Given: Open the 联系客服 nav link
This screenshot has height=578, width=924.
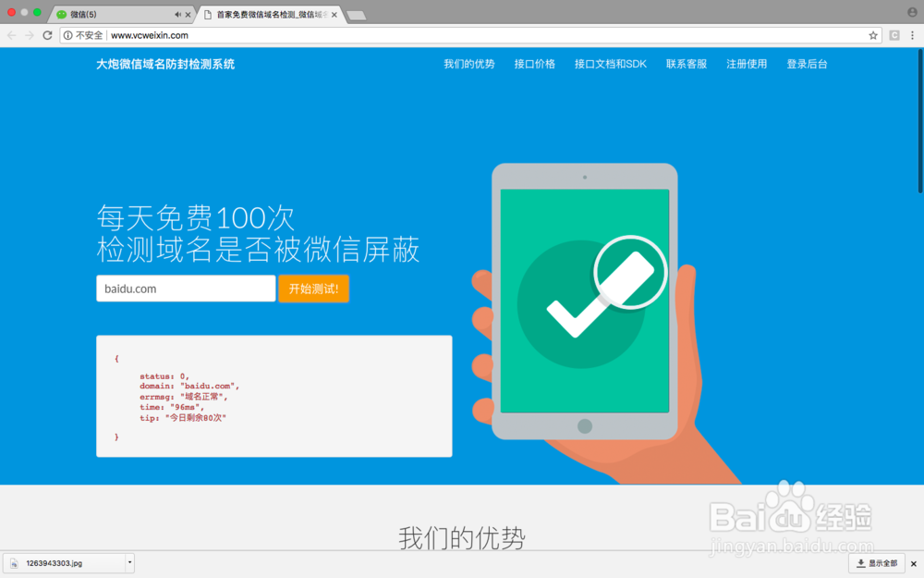Looking at the screenshot, I should (687, 64).
